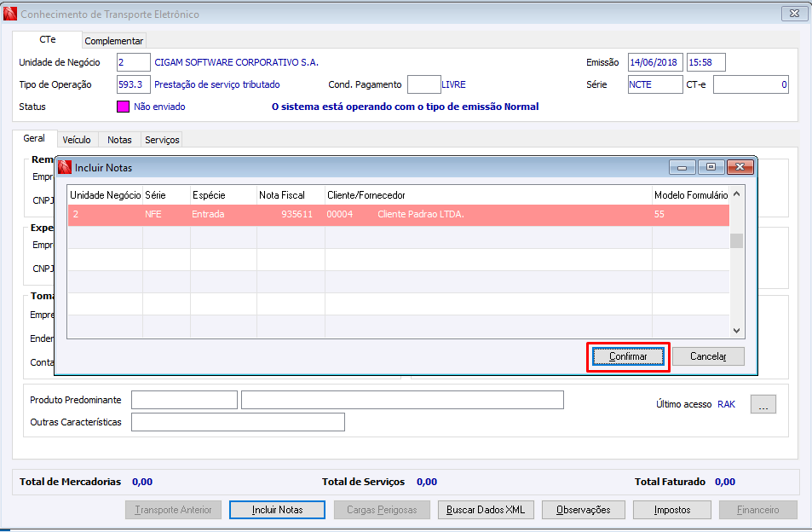Click the Tipo de Operação field 593.3
The height and width of the screenshot is (532, 812).
point(134,84)
